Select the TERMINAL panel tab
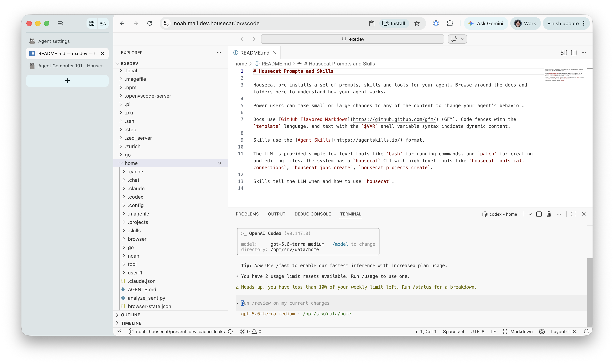This screenshot has height=364, width=614. pos(350,214)
